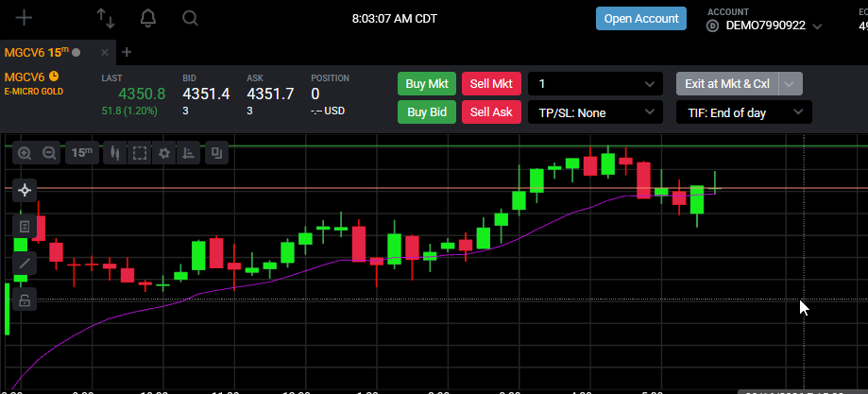Open chart settings gear
The width and height of the screenshot is (868, 394).
pos(163,153)
